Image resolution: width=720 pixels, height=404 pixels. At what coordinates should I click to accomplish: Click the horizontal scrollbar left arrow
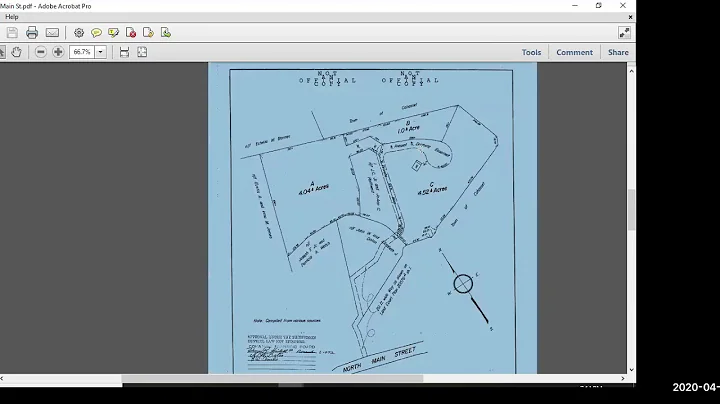pos(2,378)
